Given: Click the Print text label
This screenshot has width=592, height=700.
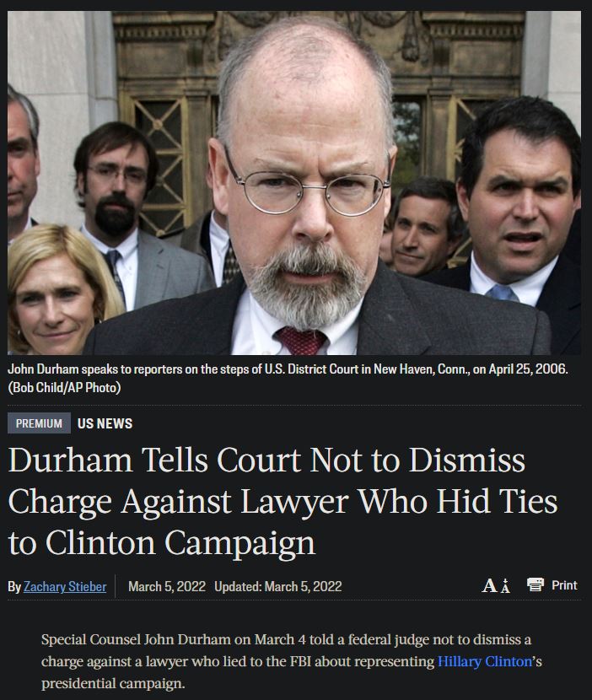Looking at the screenshot, I should pyautogui.click(x=564, y=584).
